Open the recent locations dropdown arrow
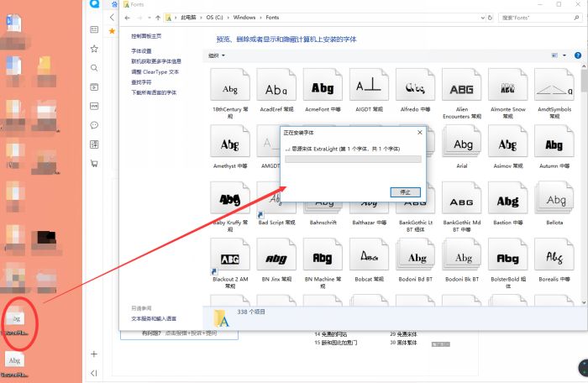 coord(150,18)
